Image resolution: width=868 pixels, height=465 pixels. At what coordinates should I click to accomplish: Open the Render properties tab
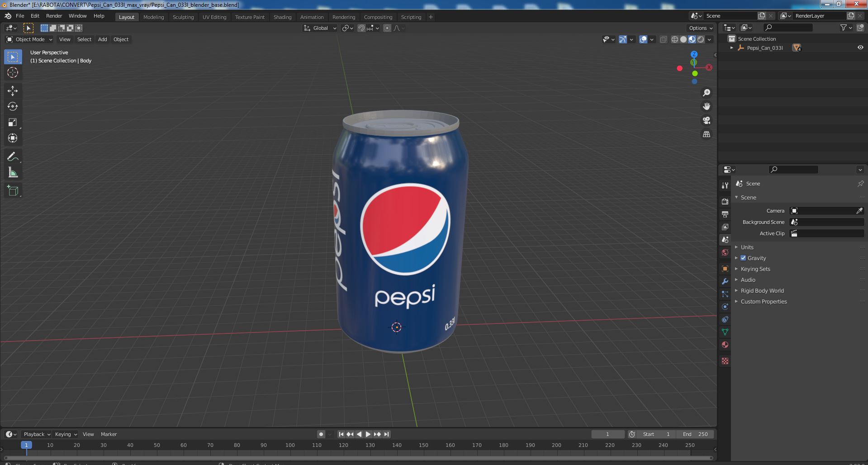point(725,201)
